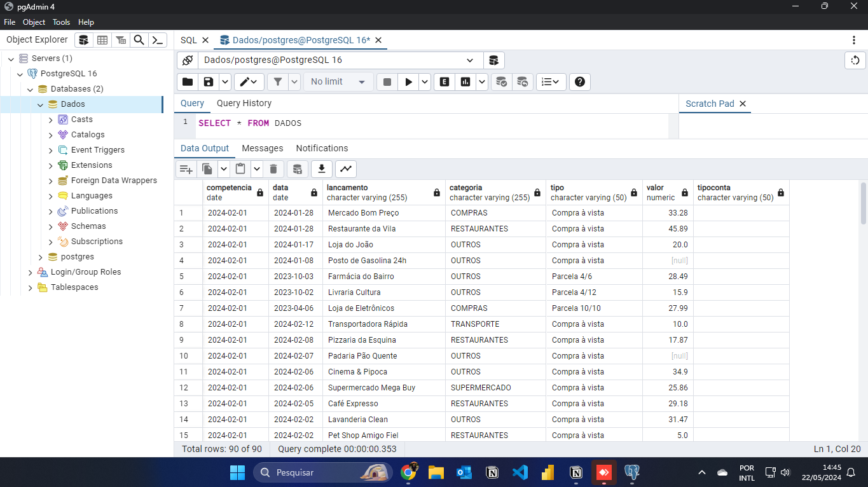
Task: Open the Macros list icon
Action: (x=551, y=81)
